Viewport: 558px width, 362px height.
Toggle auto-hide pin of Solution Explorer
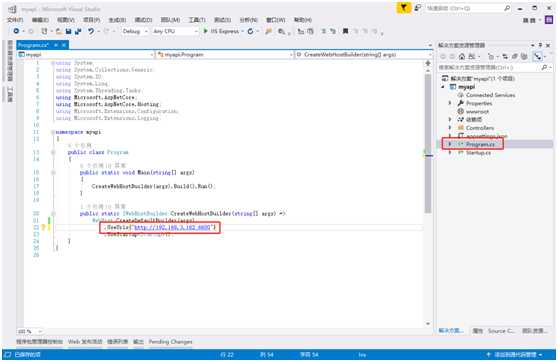tap(540, 45)
